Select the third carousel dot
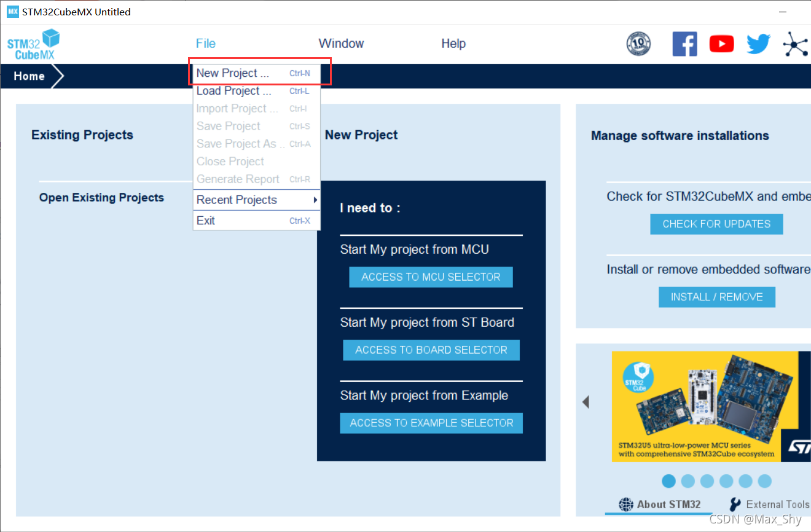Image resolution: width=811 pixels, height=532 pixels. tap(707, 481)
